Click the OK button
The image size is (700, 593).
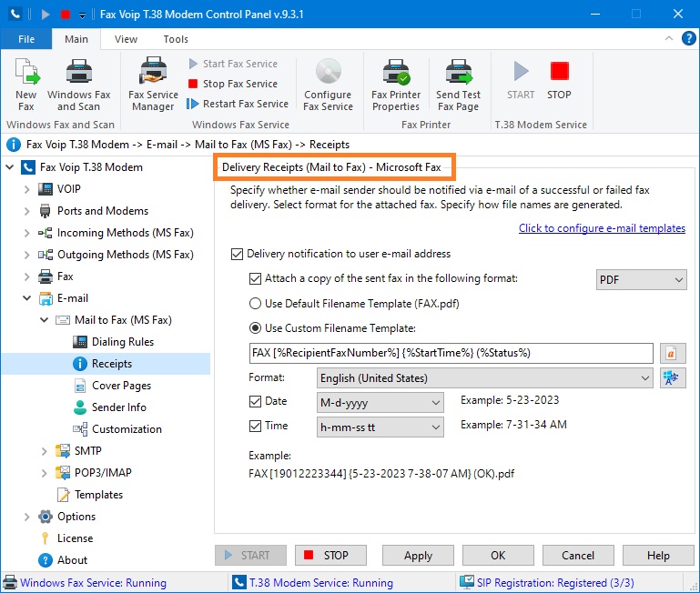pos(498,556)
